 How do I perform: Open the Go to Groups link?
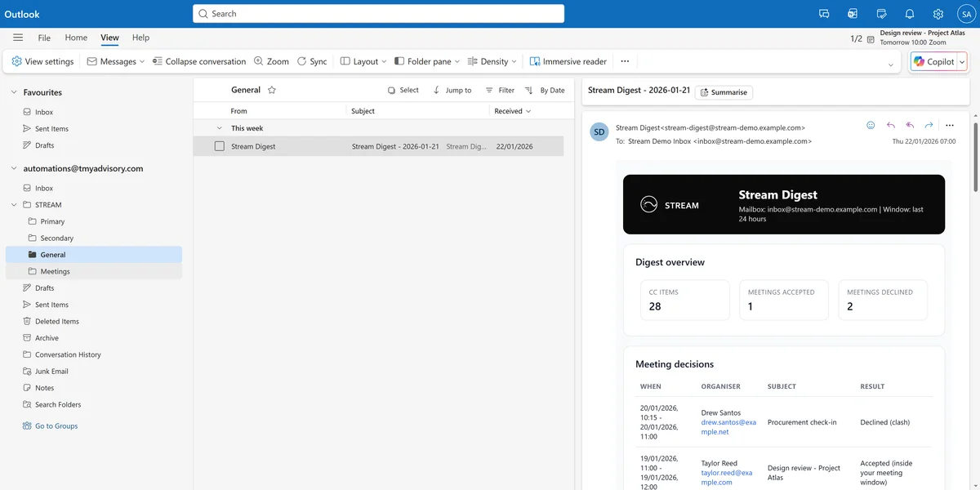56,425
